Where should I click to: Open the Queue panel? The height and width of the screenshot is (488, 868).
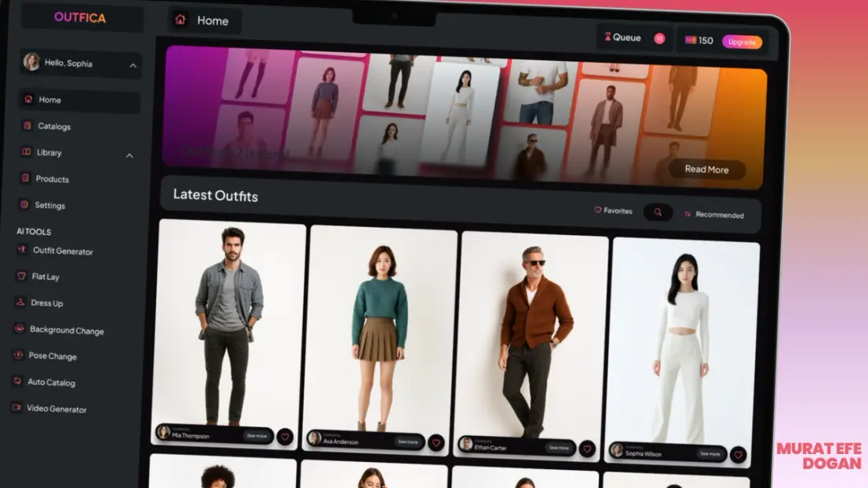click(634, 38)
